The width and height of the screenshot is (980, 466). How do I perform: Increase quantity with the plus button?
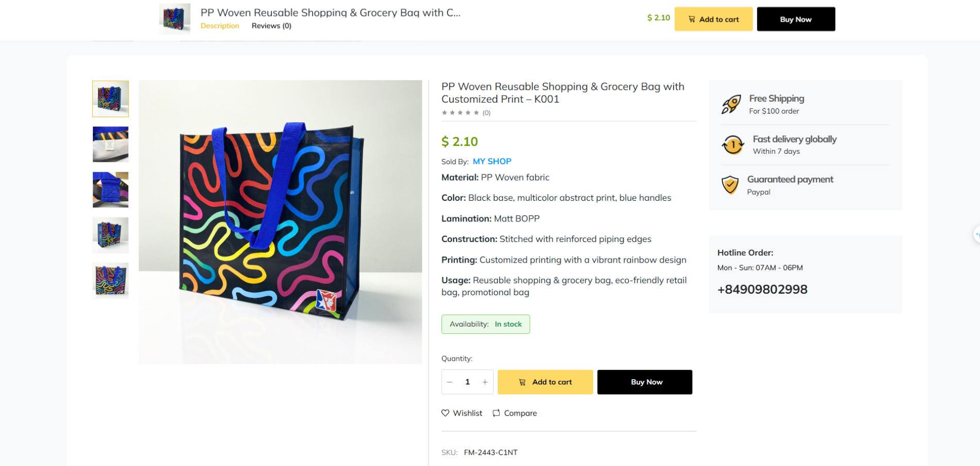point(485,382)
